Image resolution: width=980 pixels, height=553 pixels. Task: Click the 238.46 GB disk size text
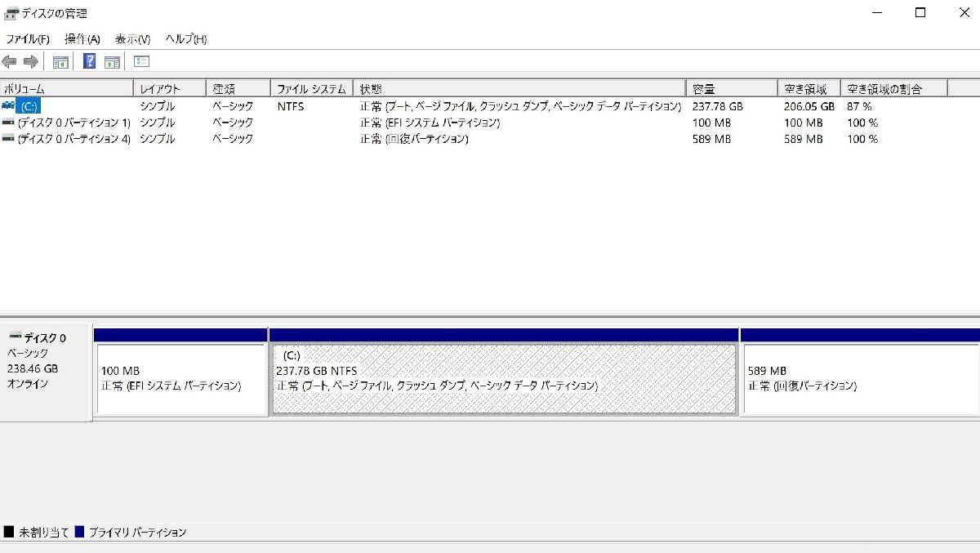pos(33,368)
